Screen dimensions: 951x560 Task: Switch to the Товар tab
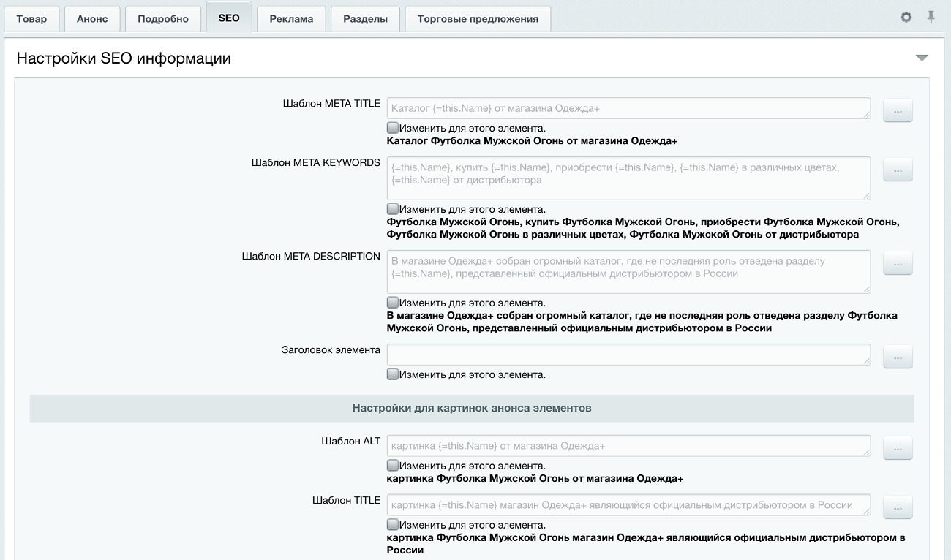click(x=32, y=18)
